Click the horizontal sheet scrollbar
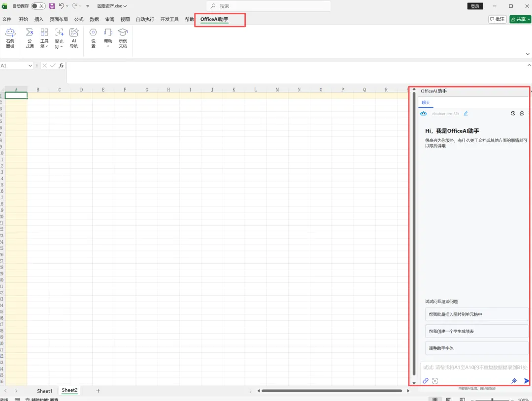The width and height of the screenshot is (532, 401). (x=332, y=391)
